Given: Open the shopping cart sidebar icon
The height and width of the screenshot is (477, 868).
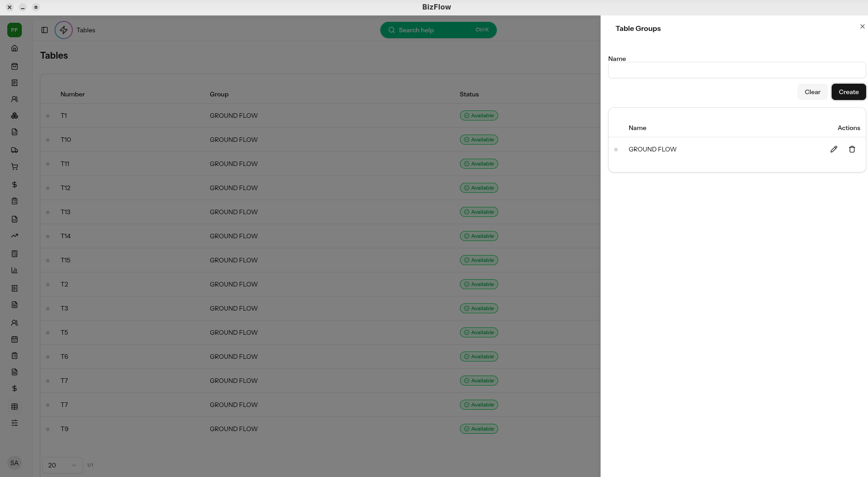Looking at the screenshot, I should (15, 166).
